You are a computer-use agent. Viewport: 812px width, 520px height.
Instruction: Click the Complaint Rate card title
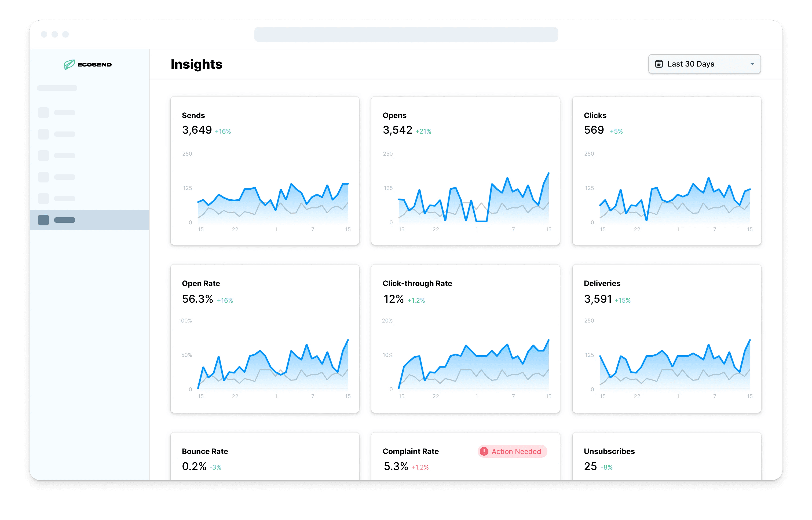pos(411,452)
